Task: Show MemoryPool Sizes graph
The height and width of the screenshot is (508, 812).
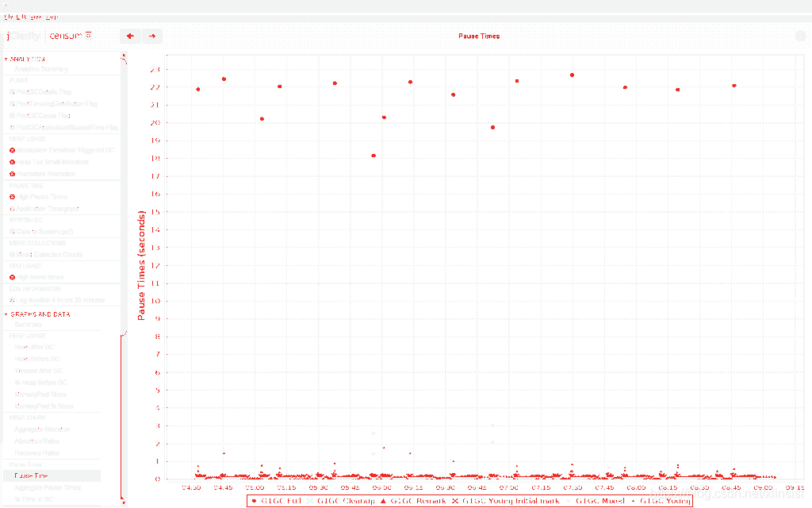Action: (40, 394)
